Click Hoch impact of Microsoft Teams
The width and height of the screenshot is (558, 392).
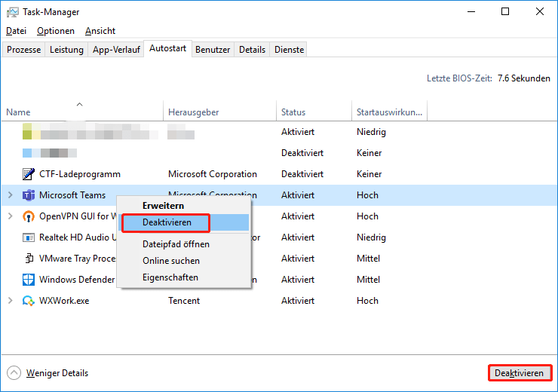coord(367,195)
